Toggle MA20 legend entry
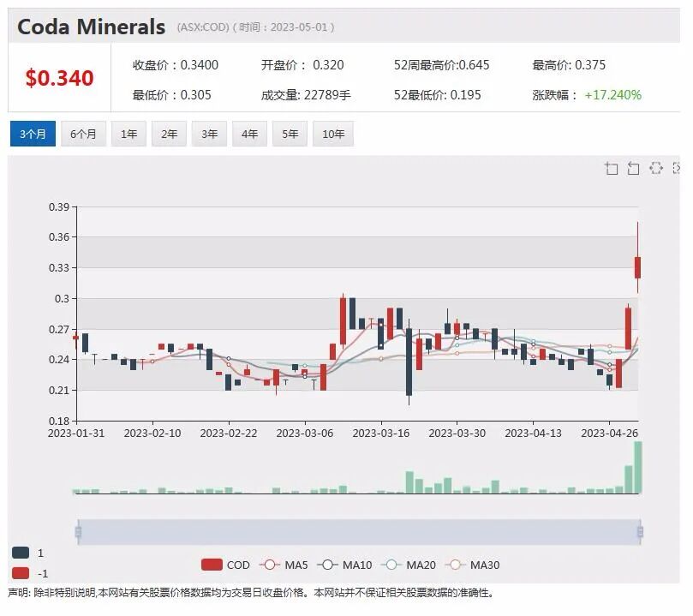 (x=409, y=565)
